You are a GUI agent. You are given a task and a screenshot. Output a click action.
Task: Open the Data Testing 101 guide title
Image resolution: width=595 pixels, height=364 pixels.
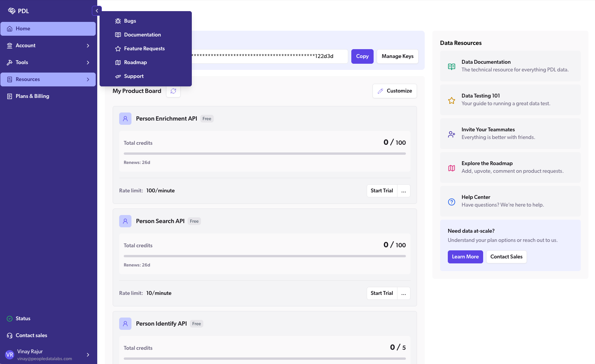click(481, 96)
